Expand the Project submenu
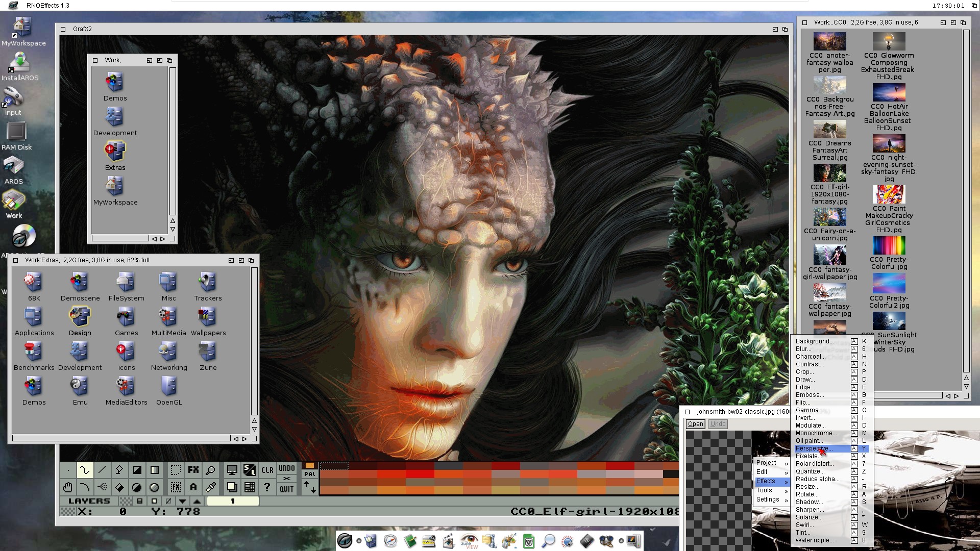This screenshot has height=551, width=980. coord(772,463)
